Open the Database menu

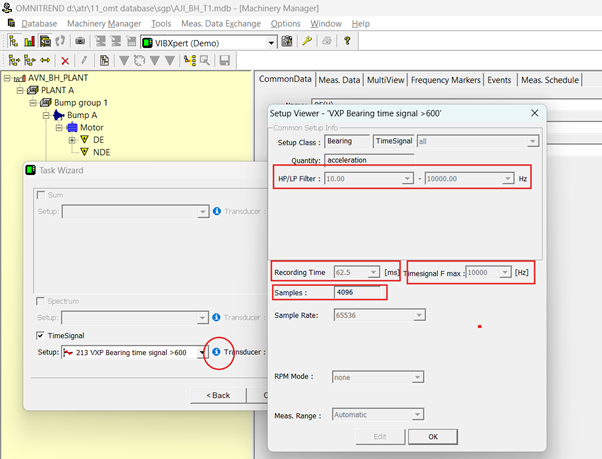[39, 24]
